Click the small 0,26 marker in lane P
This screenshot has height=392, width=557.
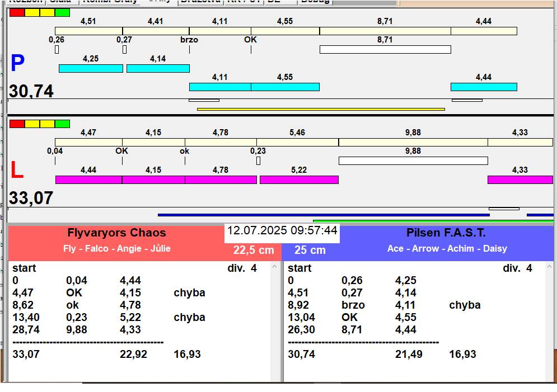tap(57, 50)
